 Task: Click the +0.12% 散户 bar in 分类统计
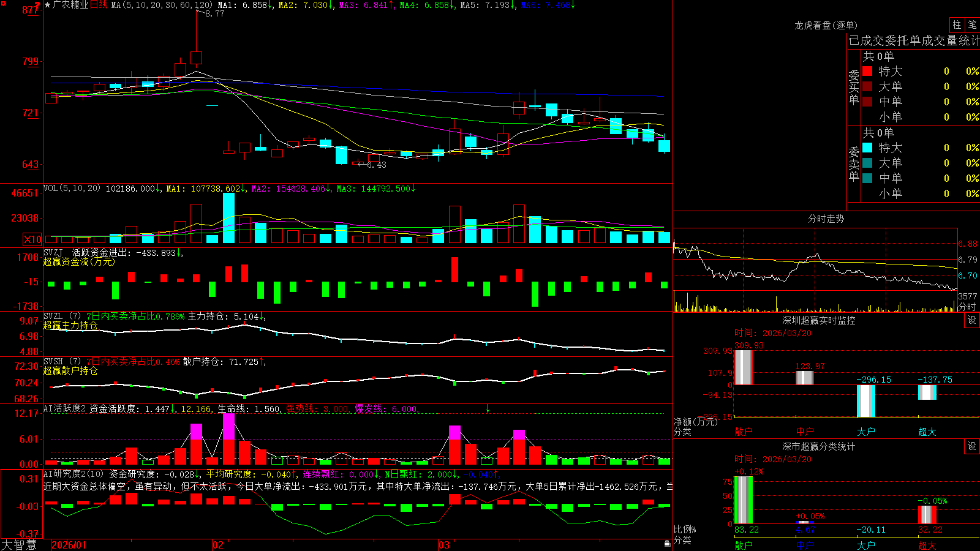(x=744, y=500)
